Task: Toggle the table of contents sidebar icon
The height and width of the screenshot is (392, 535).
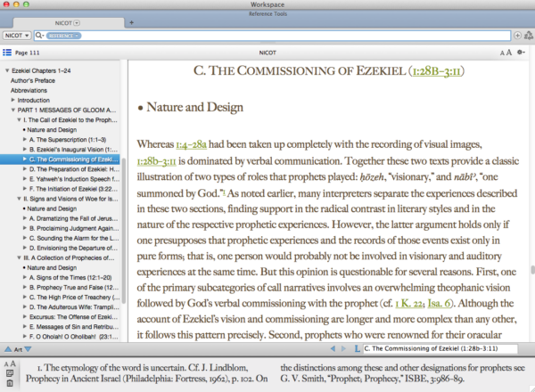Action: pos(7,53)
